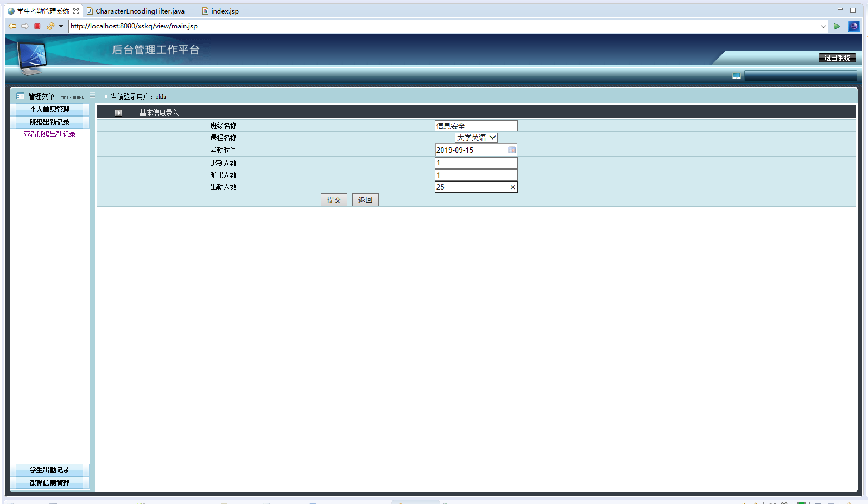Click the 班级名称 input containing 信息安全
Screen dimensions: 868x504
coord(476,126)
